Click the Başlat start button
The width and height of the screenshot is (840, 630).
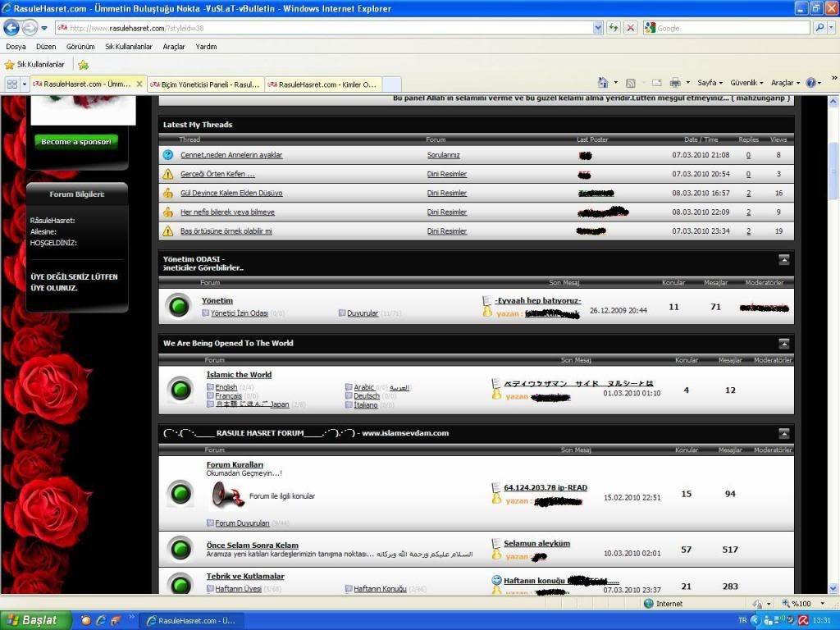34,620
